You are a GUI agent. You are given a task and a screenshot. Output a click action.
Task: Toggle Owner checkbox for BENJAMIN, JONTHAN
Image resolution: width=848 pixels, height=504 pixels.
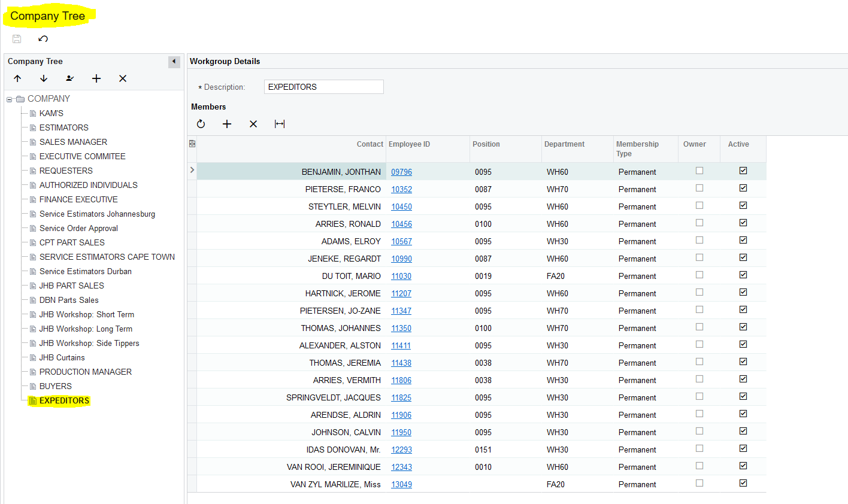(x=699, y=171)
